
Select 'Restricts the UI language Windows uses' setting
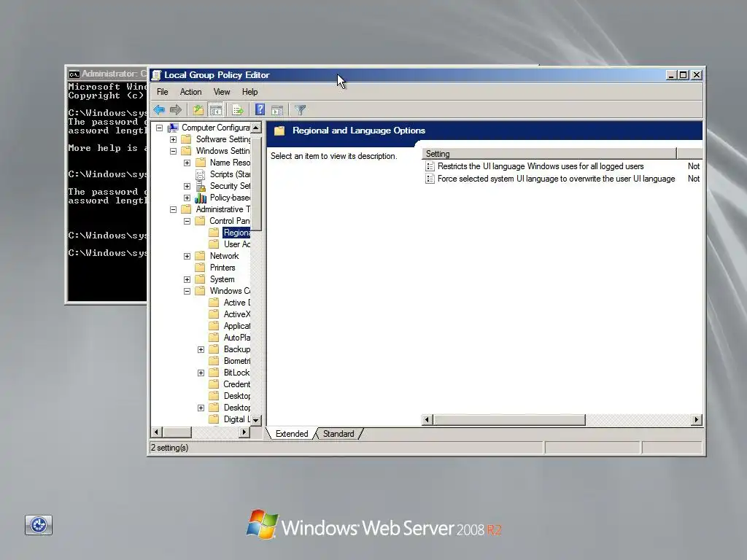[x=541, y=166]
